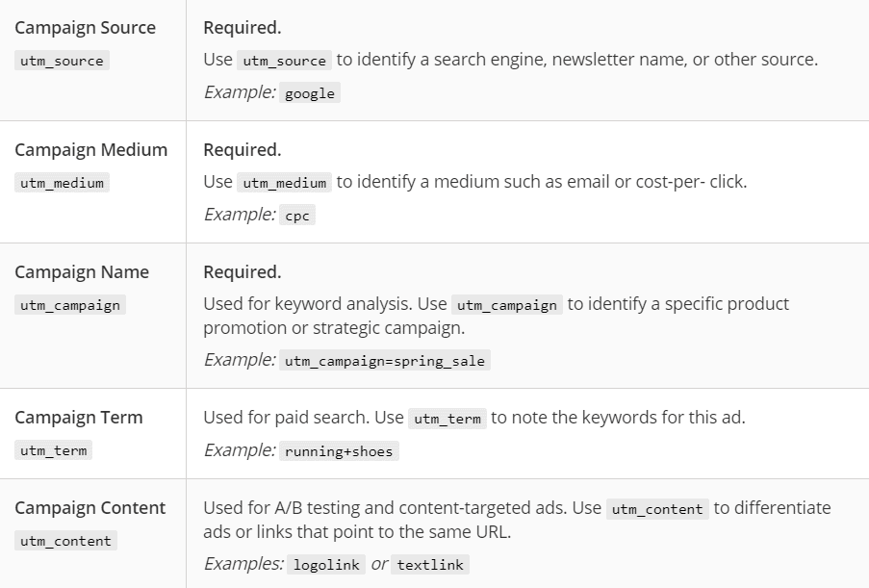This screenshot has width=869, height=588.
Task: Click the Campaign Content heading
Action: [89, 507]
